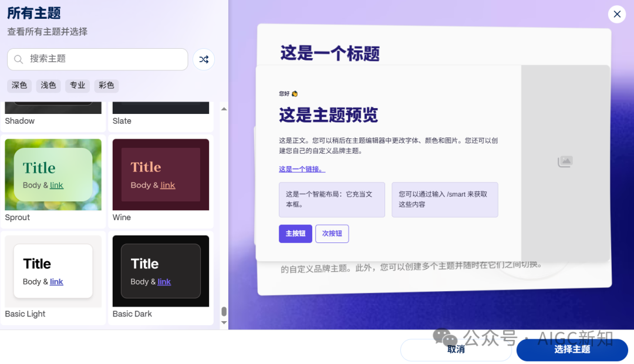Screen dimensions: 634x364
Task: Click the scrollbar up arrow in theme list
Action: [x=224, y=109]
